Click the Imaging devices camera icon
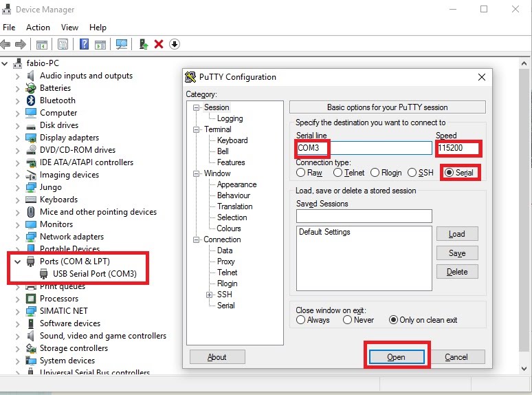The image size is (532, 395). (x=31, y=175)
